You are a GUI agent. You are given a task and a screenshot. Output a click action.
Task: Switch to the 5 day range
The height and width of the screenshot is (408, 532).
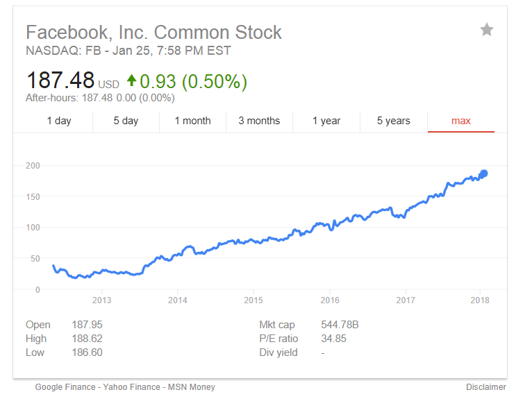[126, 121]
